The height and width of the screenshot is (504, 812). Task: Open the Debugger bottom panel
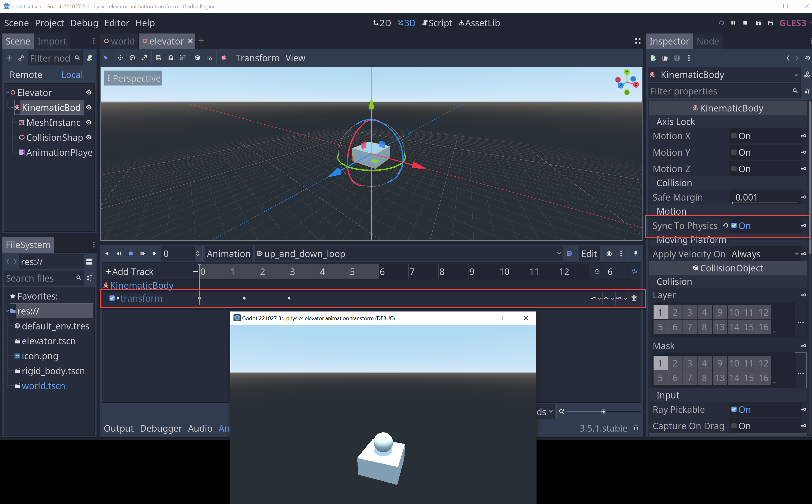point(161,428)
